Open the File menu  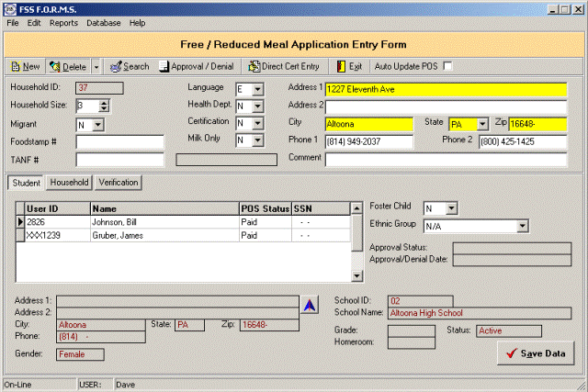[13, 23]
